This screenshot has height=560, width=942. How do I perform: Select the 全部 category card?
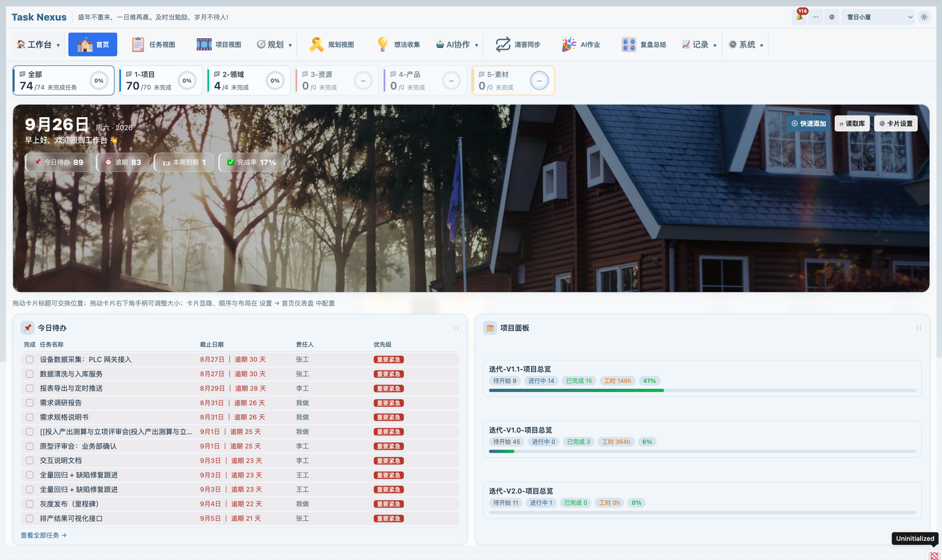tap(63, 81)
